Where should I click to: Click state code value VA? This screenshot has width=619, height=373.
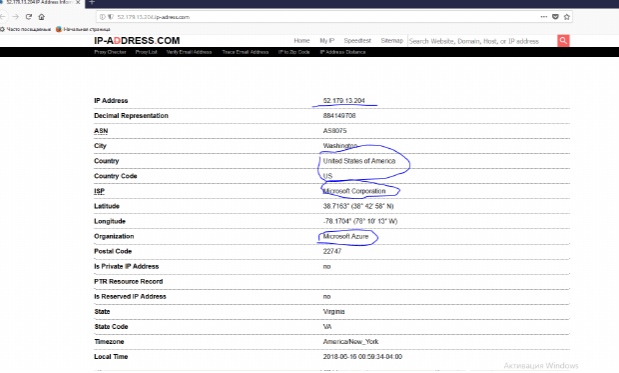tap(327, 327)
